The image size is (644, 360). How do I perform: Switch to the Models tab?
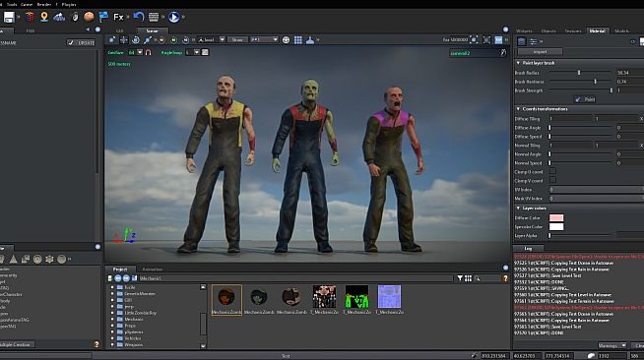[621, 30]
